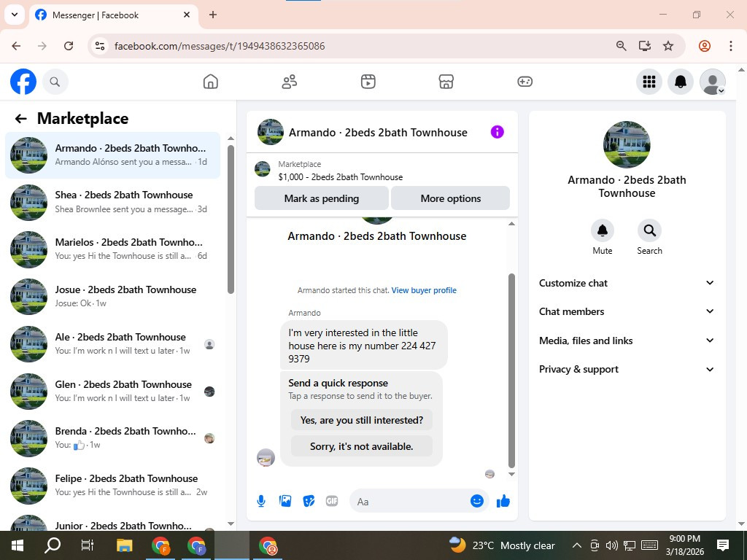Click Mark as pending button
The width and height of the screenshot is (747, 560).
[322, 198]
